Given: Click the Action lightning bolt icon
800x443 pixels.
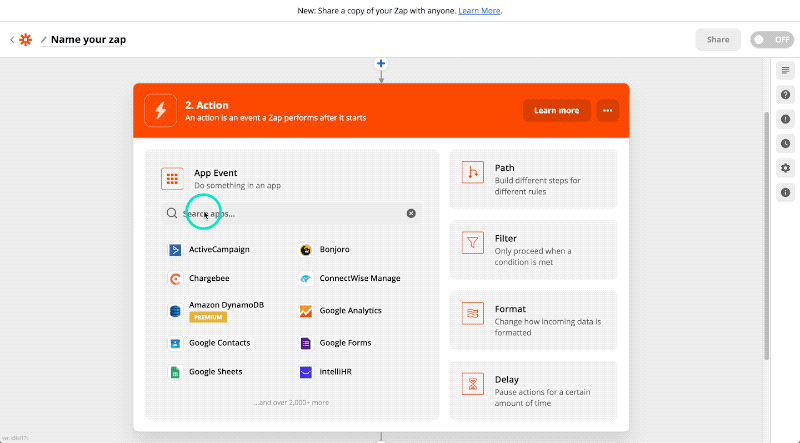Looking at the screenshot, I should coord(160,110).
